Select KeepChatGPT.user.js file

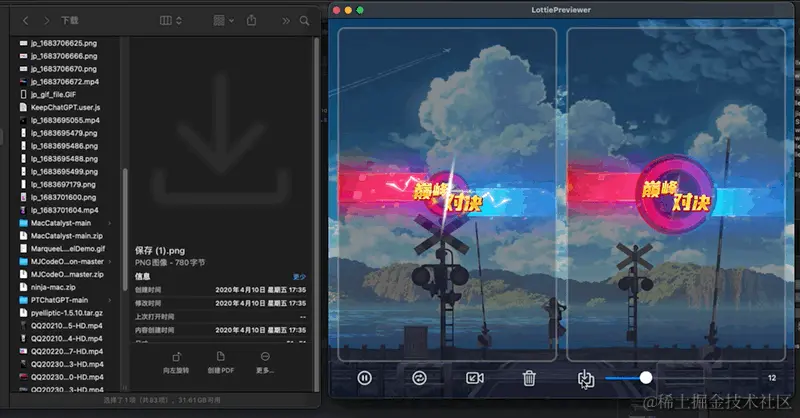64,107
